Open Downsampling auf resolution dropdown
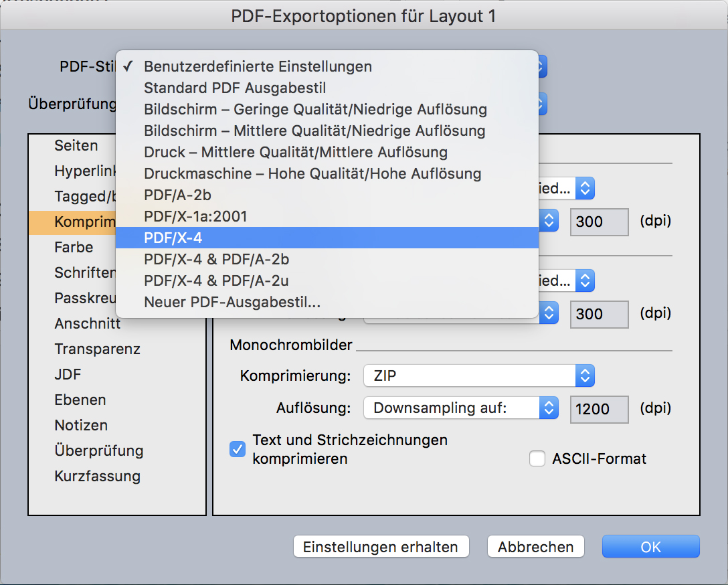 460,408
